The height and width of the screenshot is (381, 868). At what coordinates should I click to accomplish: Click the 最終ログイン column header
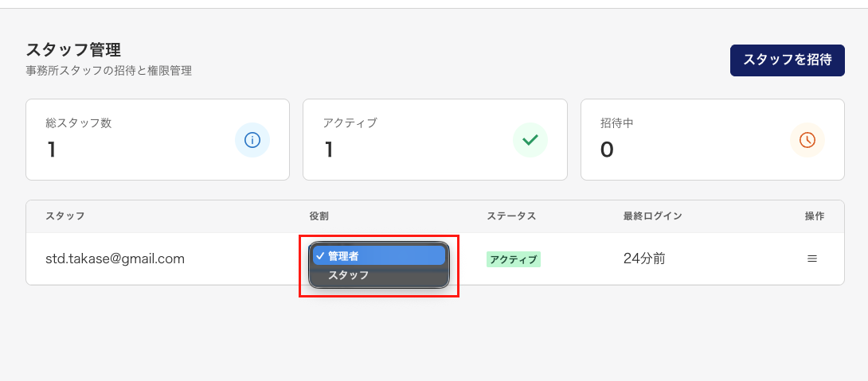coord(652,216)
